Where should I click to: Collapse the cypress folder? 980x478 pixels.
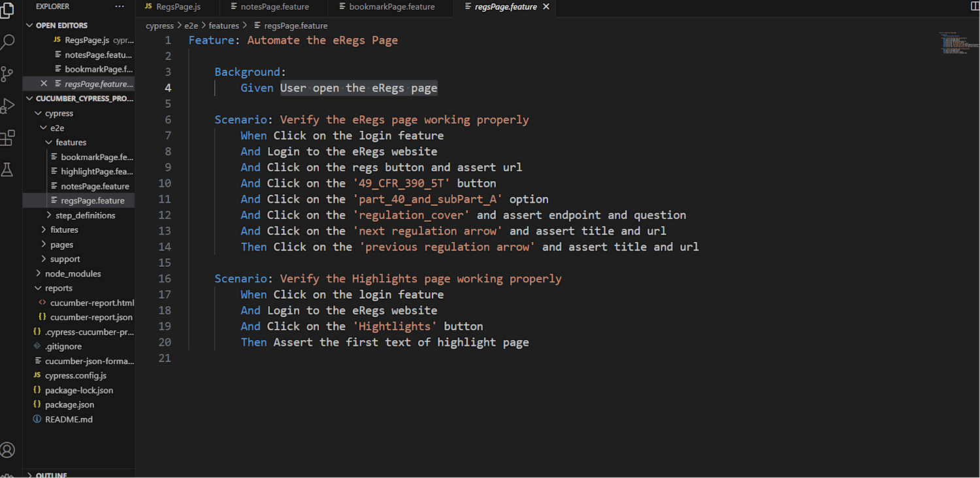[x=38, y=113]
